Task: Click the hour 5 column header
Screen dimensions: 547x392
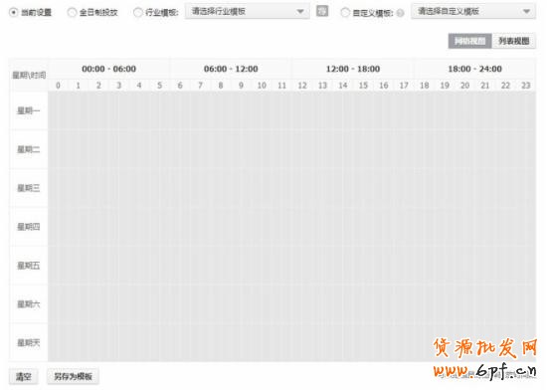Action: tap(160, 86)
